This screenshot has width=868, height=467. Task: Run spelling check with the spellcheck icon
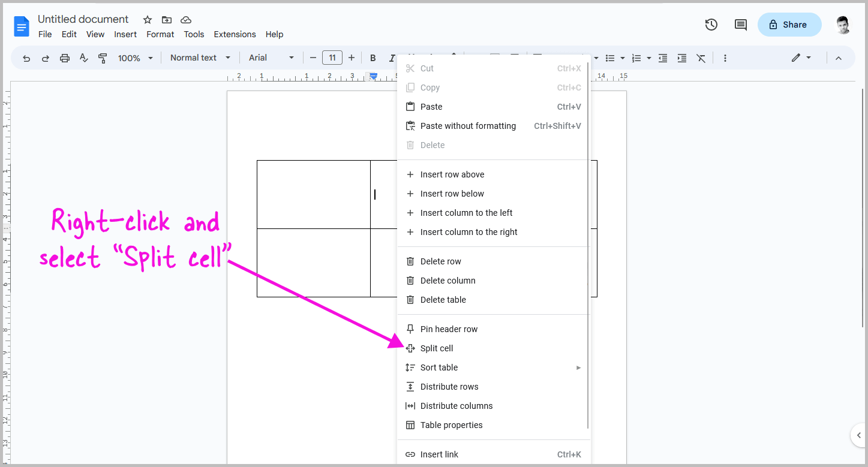tap(83, 58)
